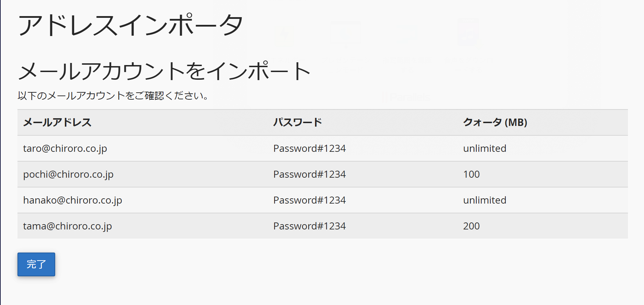Click the 完了 button
644x305 pixels.
pyautogui.click(x=36, y=264)
